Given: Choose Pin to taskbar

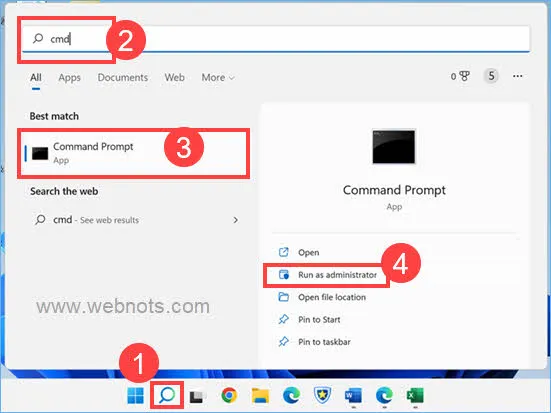Looking at the screenshot, I should (x=314, y=342).
